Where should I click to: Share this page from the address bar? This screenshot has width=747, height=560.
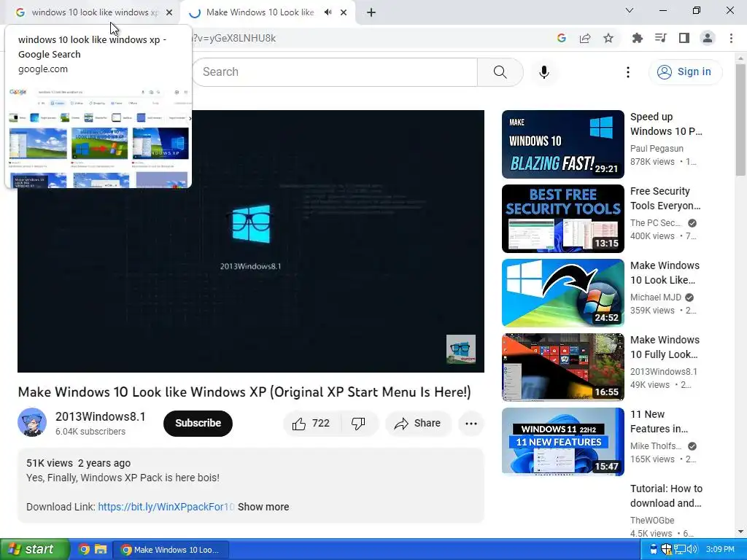(585, 38)
